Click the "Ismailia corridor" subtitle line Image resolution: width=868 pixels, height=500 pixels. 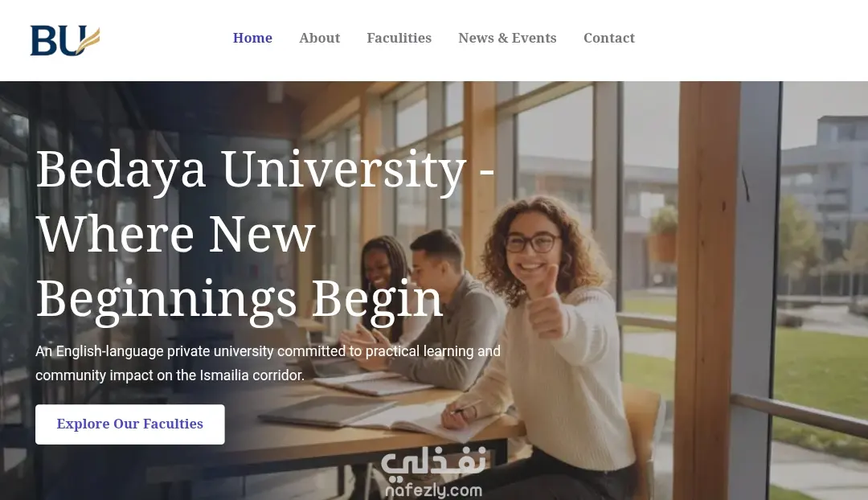170,375
